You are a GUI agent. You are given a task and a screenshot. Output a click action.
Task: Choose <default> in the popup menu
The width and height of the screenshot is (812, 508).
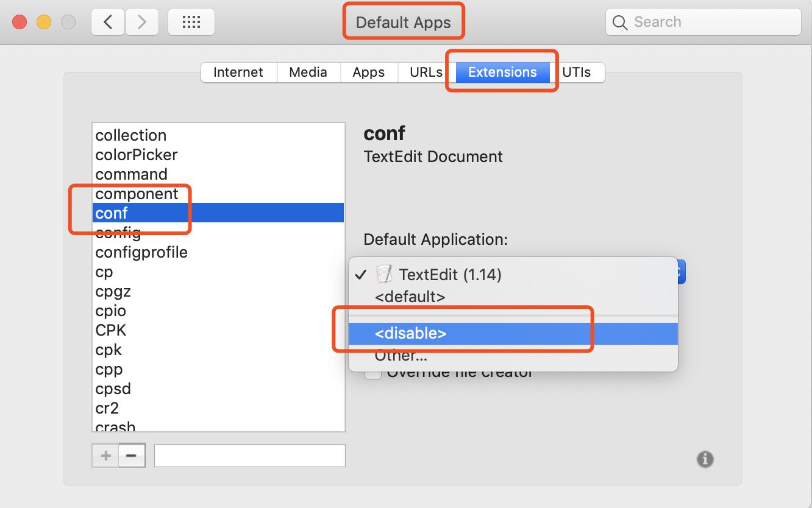click(x=513, y=297)
